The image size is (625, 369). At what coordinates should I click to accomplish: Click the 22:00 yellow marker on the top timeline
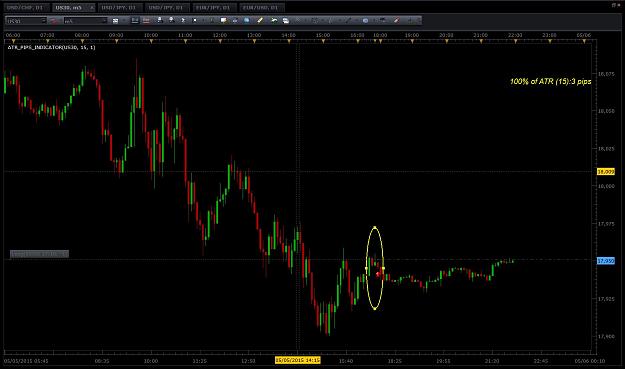tap(515, 41)
